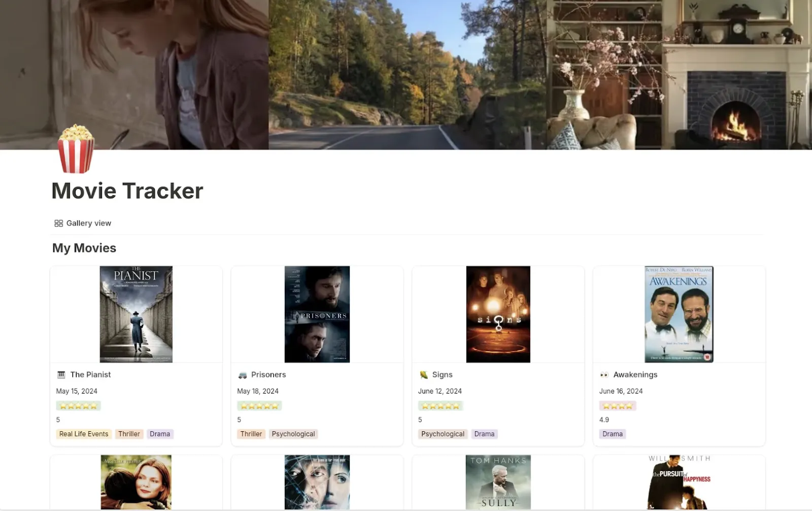This screenshot has width=812, height=511.
Task: Open the Gallery view tab
Action: (83, 223)
